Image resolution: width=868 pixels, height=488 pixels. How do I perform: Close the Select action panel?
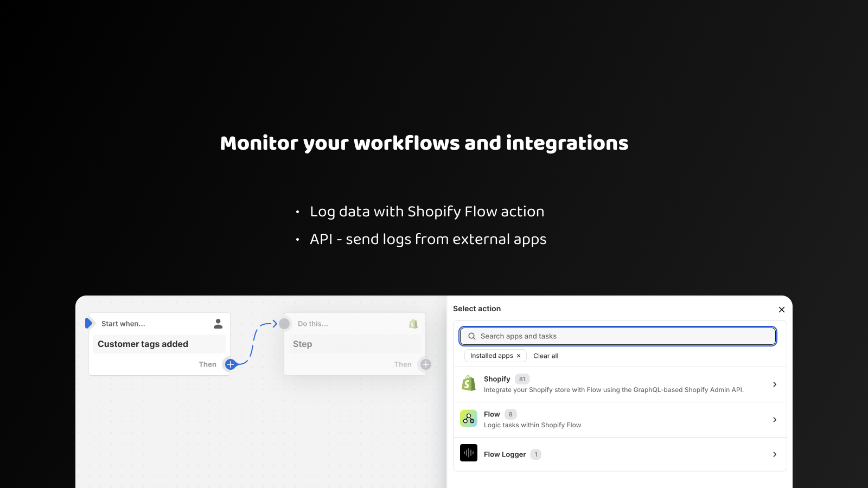(x=782, y=310)
